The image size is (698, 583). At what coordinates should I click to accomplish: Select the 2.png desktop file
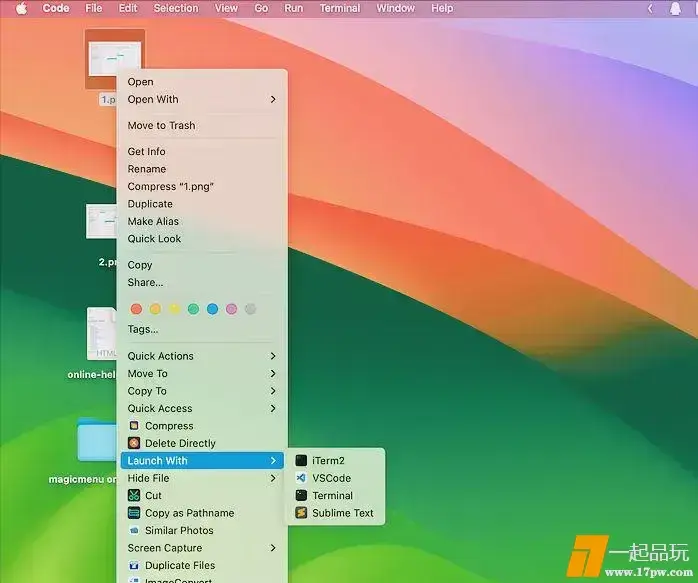tap(101, 222)
